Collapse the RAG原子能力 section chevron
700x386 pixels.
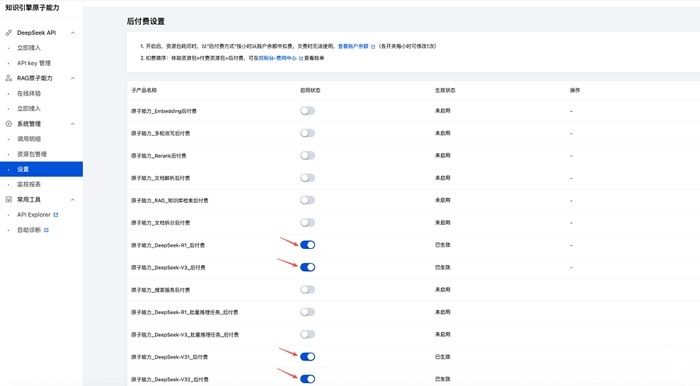pyautogui.click(x=73, y=78)
